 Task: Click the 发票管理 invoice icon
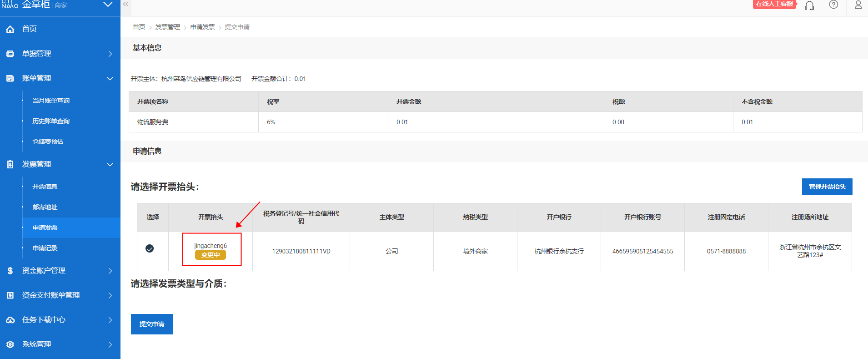[x=10, y=164]
